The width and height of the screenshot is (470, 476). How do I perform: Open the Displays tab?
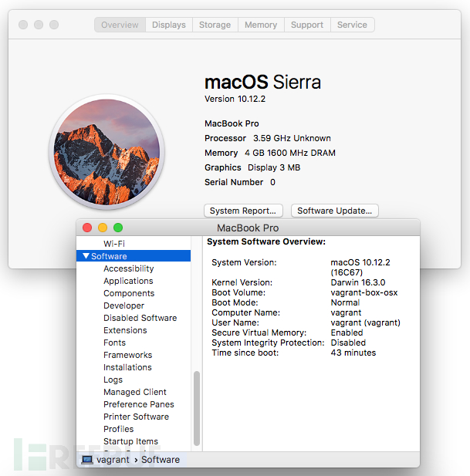pyautogui.click(x=169, y=25)
